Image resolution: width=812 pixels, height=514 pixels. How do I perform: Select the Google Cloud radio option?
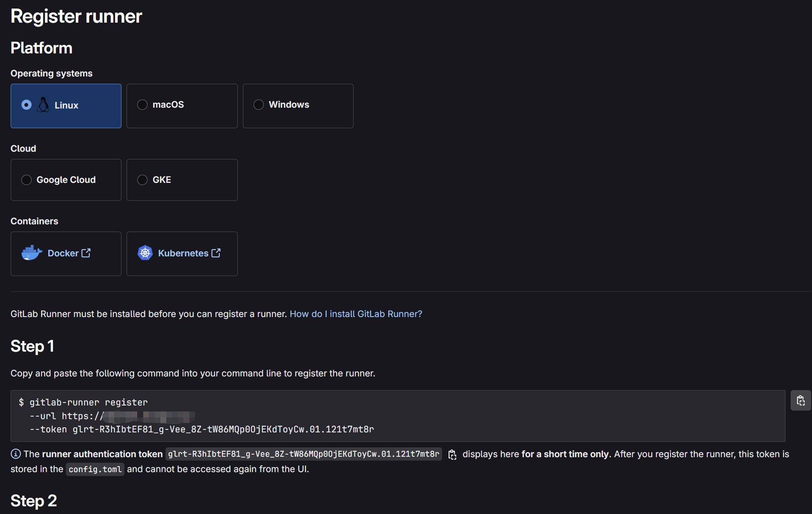tap(27, 180)
